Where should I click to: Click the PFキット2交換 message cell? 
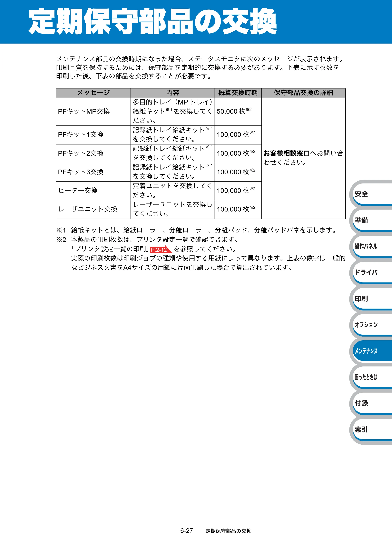click(93, 154)
